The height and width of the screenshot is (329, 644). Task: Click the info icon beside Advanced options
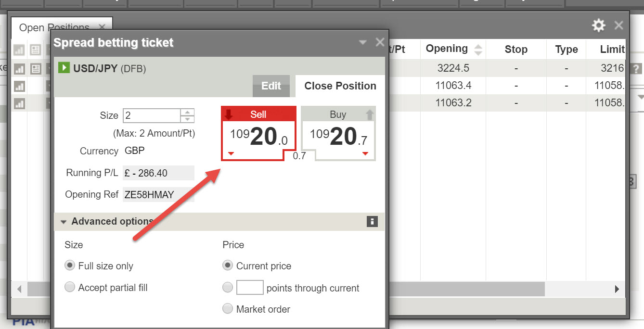372,221
